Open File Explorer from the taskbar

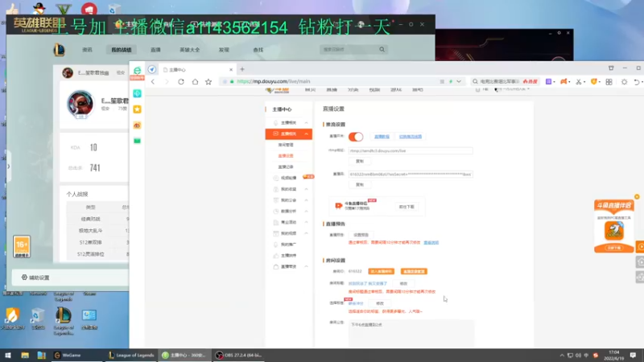coord(25,355)
